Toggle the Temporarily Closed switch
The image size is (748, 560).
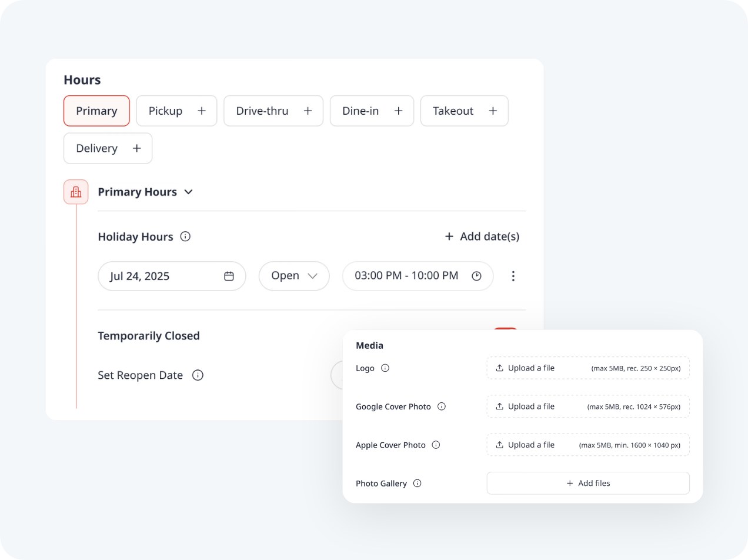click(506, 329)
